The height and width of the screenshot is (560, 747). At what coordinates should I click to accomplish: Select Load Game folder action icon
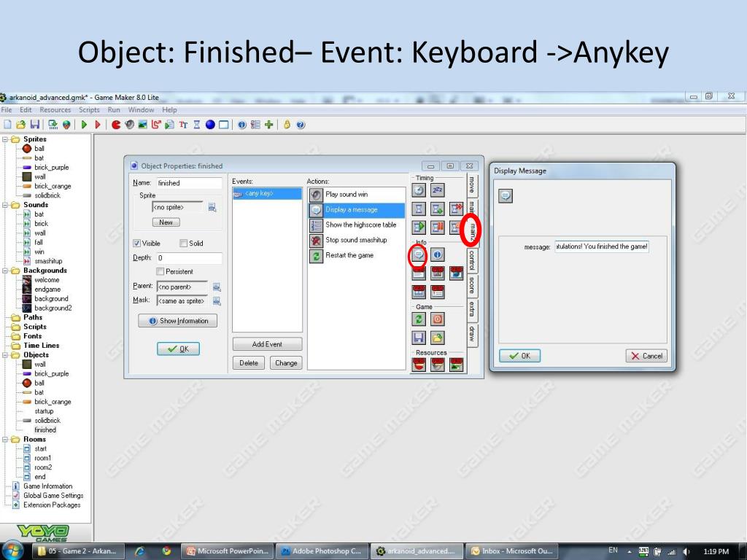tap(438, 338)
